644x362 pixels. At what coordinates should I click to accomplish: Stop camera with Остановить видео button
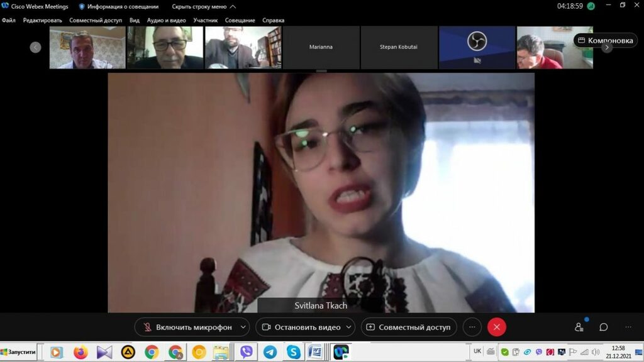tap(301, 327)
